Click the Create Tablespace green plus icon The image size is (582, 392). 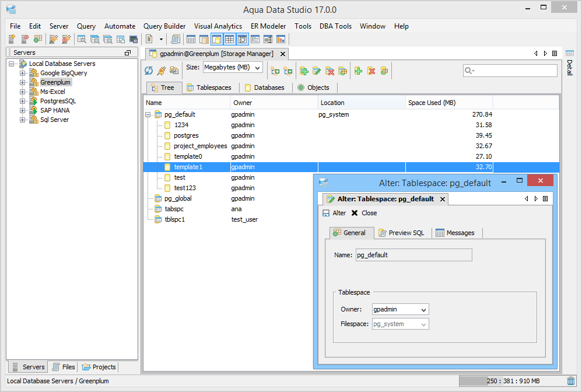304,71
